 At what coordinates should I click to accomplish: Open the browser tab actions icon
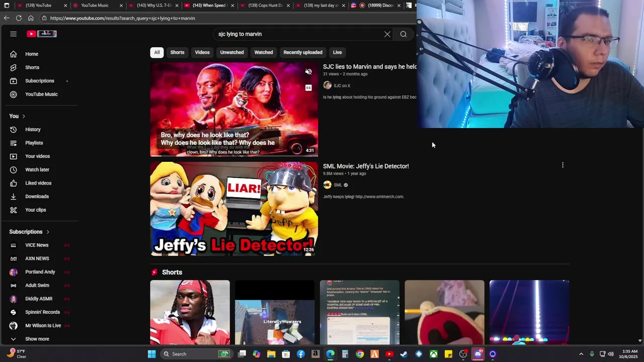(x=7, y=6)
